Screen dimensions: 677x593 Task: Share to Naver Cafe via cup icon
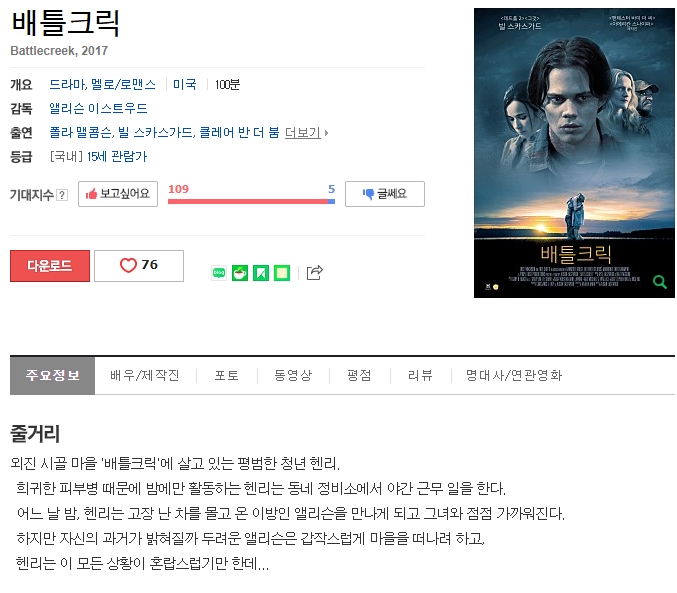point(240,273)
